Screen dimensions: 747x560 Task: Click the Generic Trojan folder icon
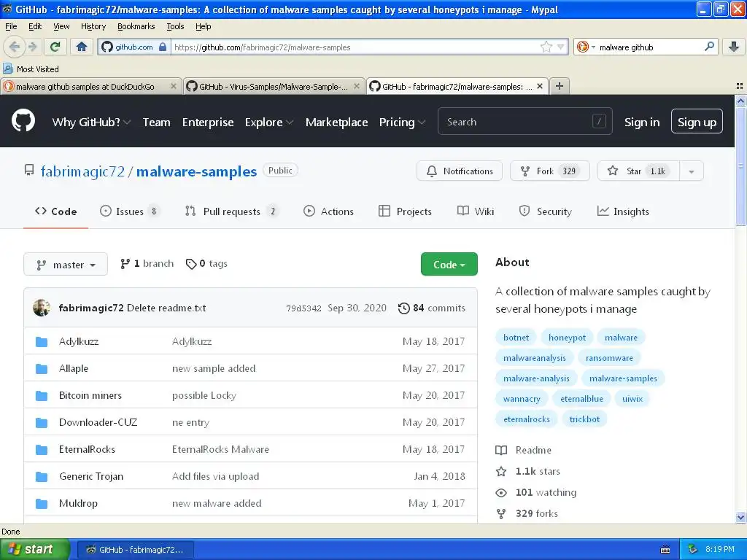42,476
